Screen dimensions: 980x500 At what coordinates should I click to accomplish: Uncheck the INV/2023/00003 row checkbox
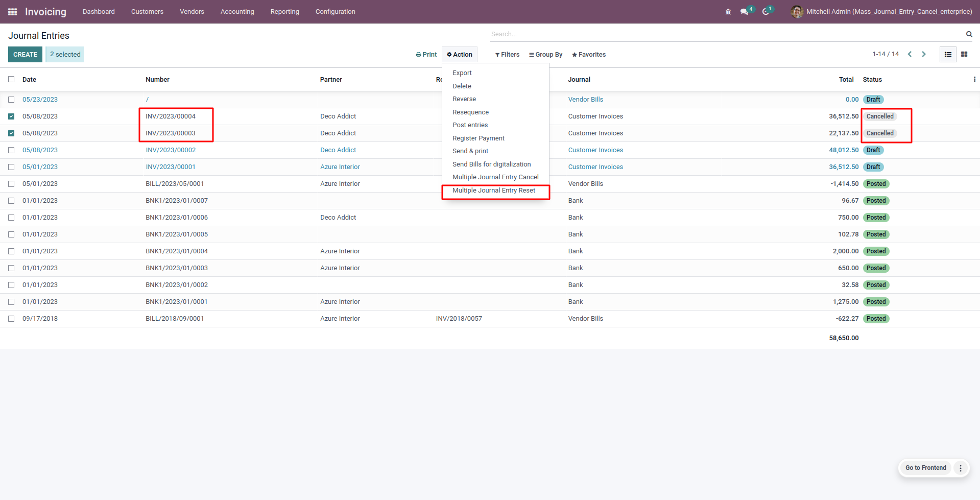pyautogui.click(x=11, y=133)
